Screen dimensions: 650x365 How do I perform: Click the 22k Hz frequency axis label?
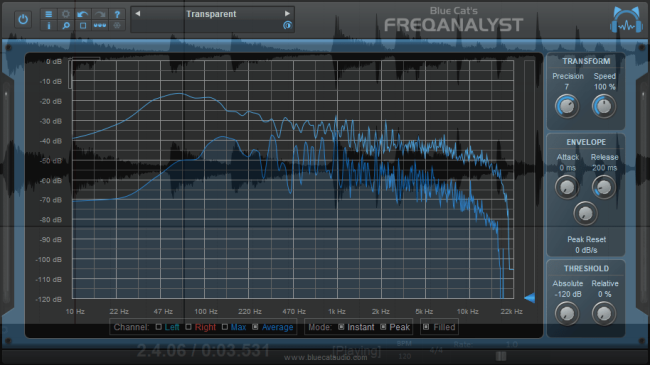tap(511, 311)
